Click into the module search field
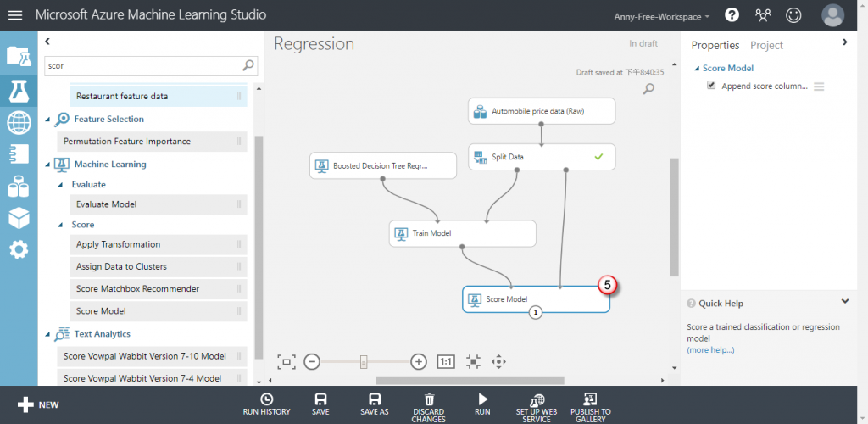Screen dimensions: 868x424 pyautogui.click(x=143, y=65)
